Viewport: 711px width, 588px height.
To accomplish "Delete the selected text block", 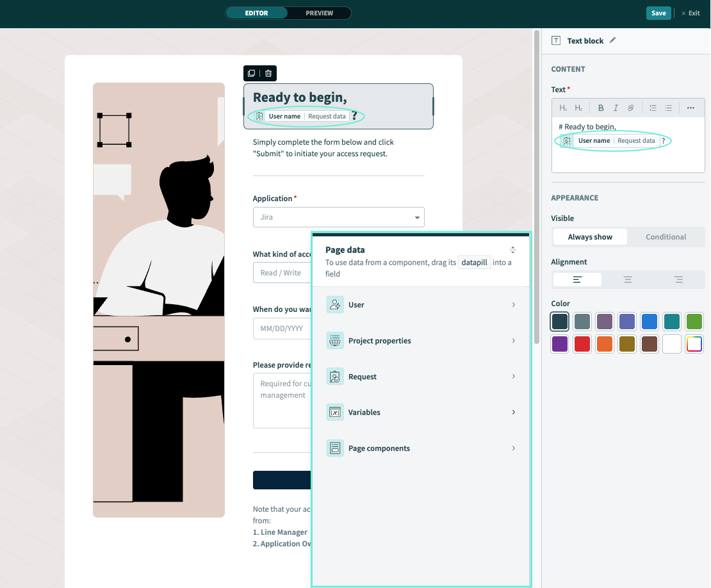I will (268, 74).
